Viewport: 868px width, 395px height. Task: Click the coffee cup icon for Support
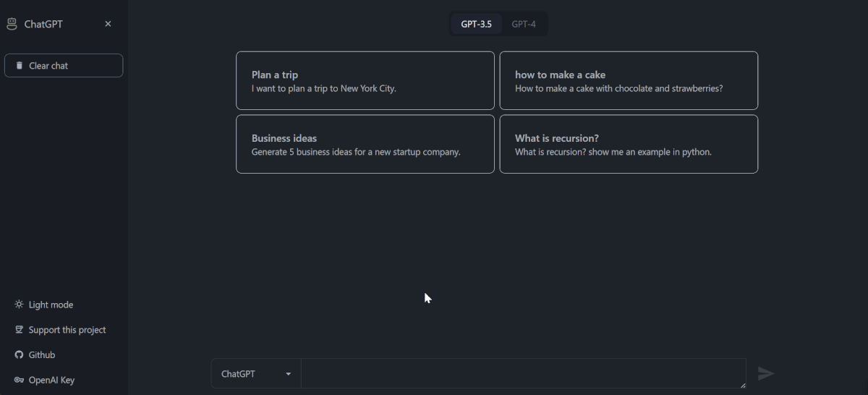click(20, 330)
